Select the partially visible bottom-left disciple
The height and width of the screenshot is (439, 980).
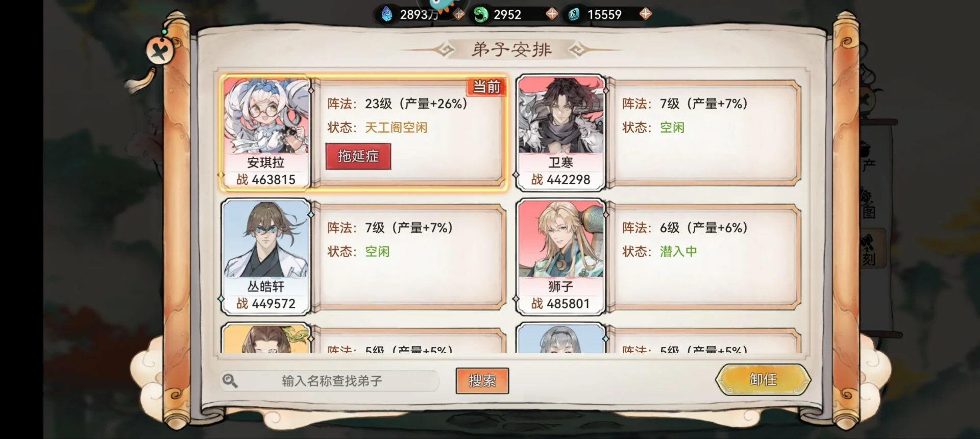tap(266, 338)
